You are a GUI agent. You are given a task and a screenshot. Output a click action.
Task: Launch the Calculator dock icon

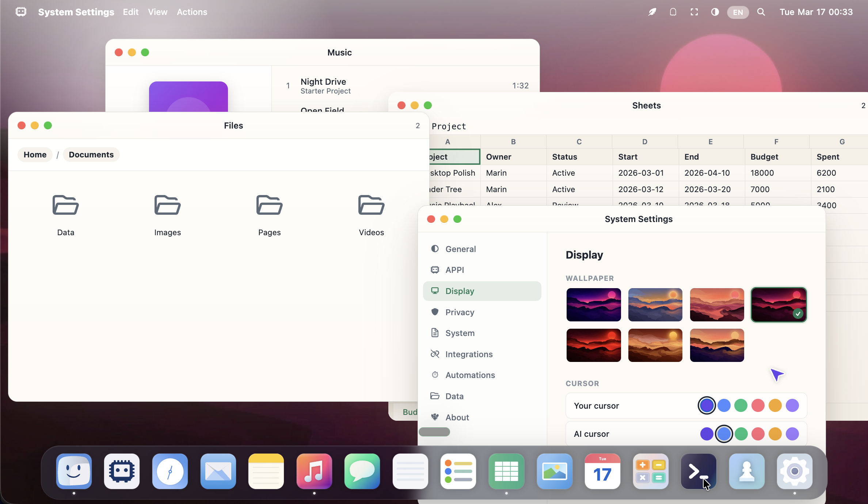pyautogui.click(x=650, y=471)
